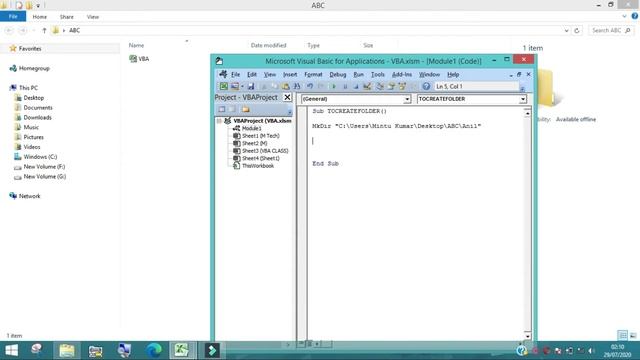
Task: Open the Help menu in VBA editor
Action: 453,75
